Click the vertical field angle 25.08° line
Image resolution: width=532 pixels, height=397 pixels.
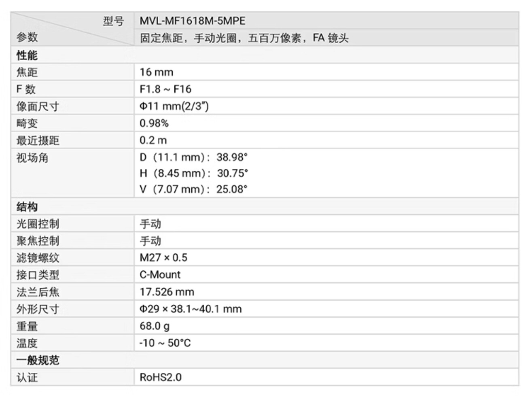point(193,189)
